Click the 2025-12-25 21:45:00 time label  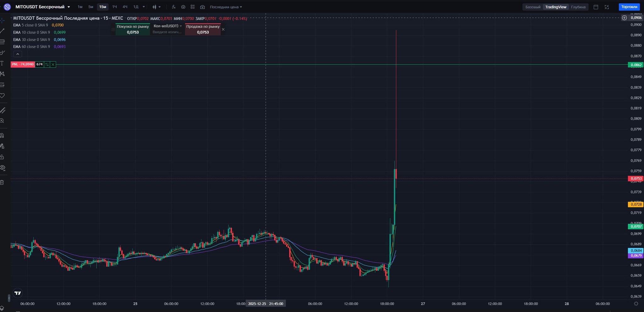266,304
